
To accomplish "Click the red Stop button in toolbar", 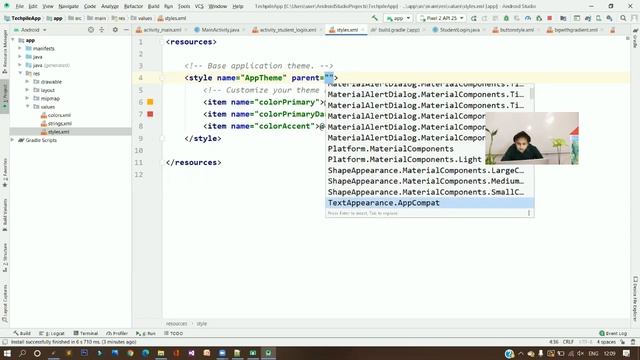I will click(x=549, y=18).
